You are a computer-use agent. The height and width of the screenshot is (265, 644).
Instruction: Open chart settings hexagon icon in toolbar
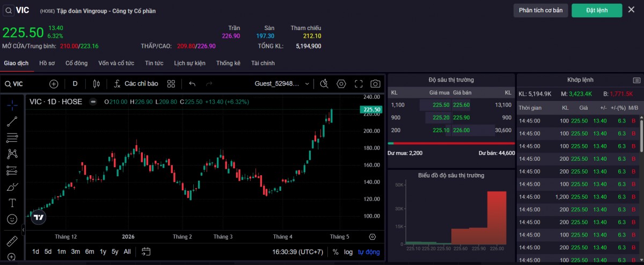pyautogui.click(x=341, y=84)
